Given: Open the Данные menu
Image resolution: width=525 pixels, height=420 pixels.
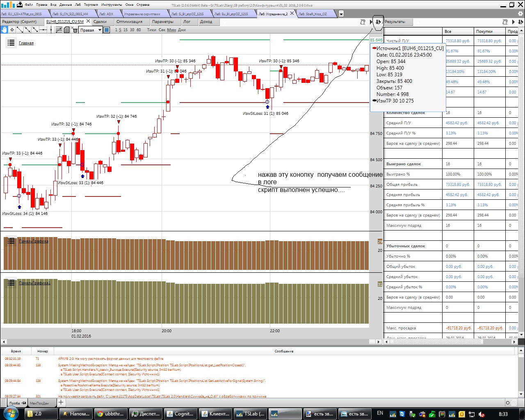Looking at the screenshot, I should pos(66,5).
